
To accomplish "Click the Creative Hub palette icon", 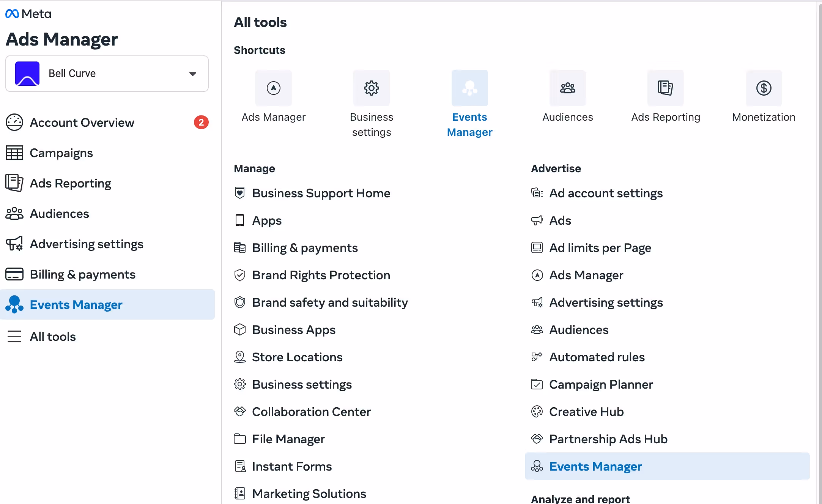I will pos(537,412).
